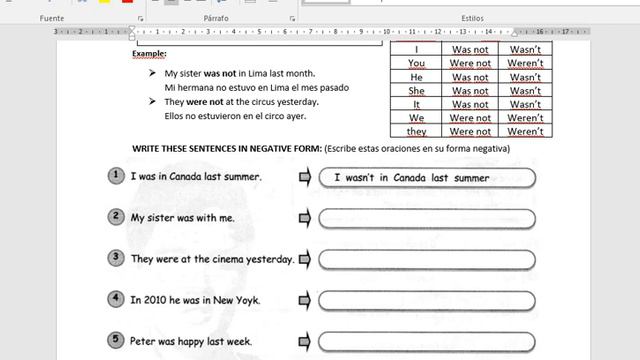
Task: Click the empty answer box for sentence 3
Action: [x=427, y=260]
